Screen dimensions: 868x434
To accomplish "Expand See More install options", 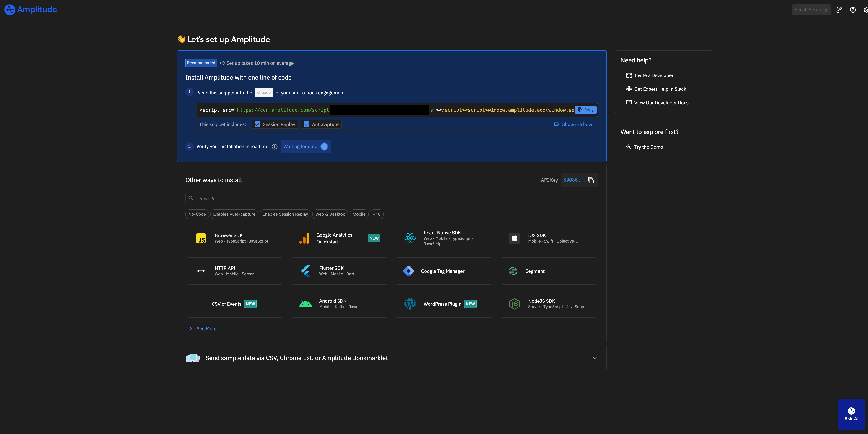I will (x=206, y=329).
